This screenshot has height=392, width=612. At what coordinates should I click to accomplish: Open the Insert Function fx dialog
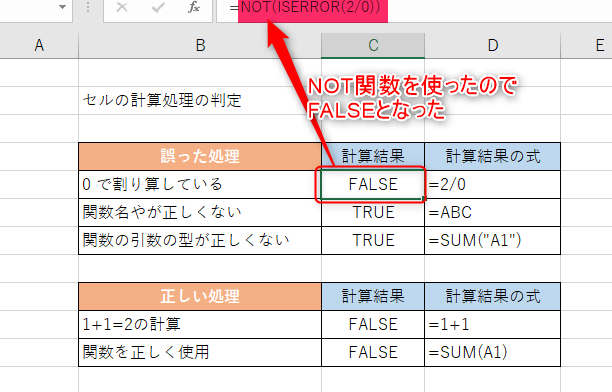(x=194, y=7)
